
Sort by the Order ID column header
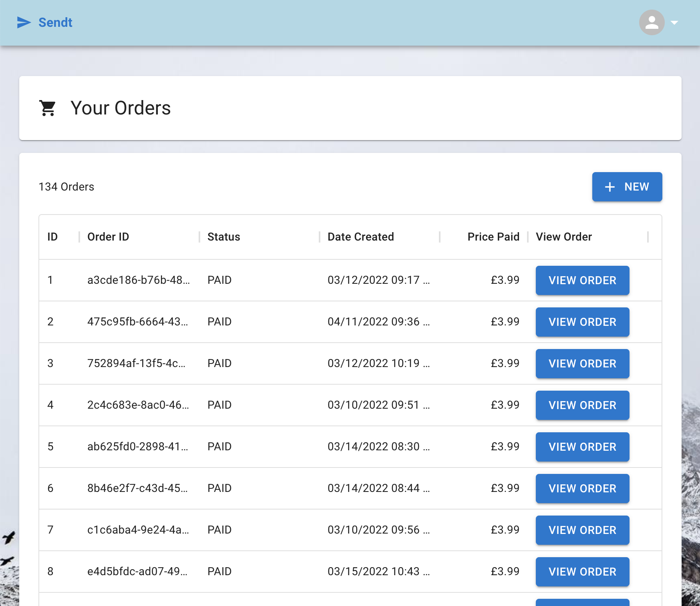point(108,237)
